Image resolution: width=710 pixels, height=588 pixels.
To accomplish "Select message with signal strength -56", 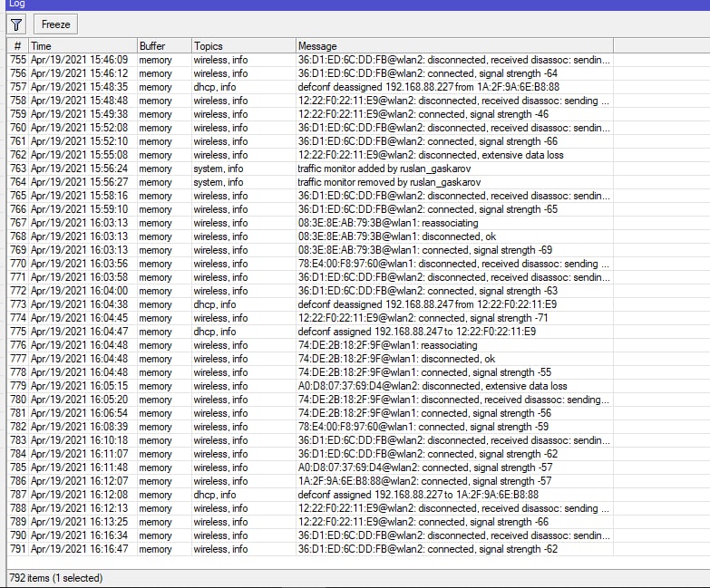I will coord(424,413).
